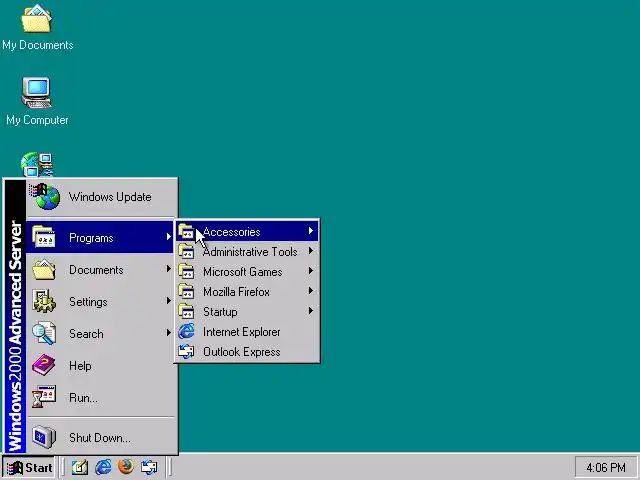Click the Microsoft Games folder icon
The width and height of the screenshot is (640, 480).
tap(186, 271)
